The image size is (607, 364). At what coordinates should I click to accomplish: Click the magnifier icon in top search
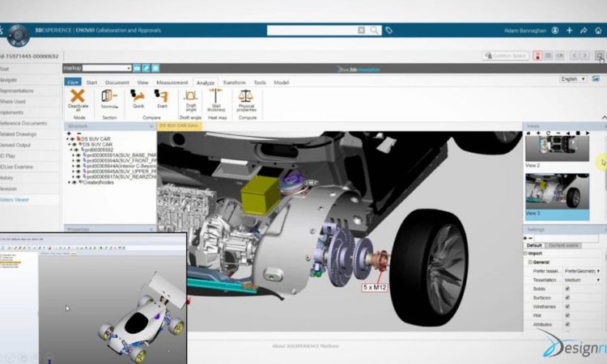[x=374, y=30]
